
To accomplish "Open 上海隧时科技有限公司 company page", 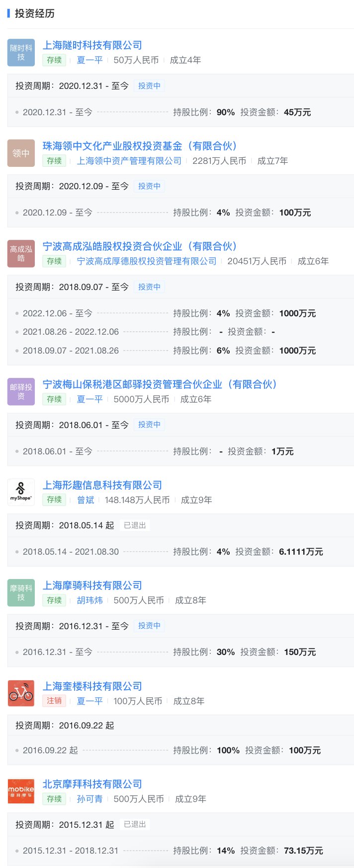I will point(92,45).
